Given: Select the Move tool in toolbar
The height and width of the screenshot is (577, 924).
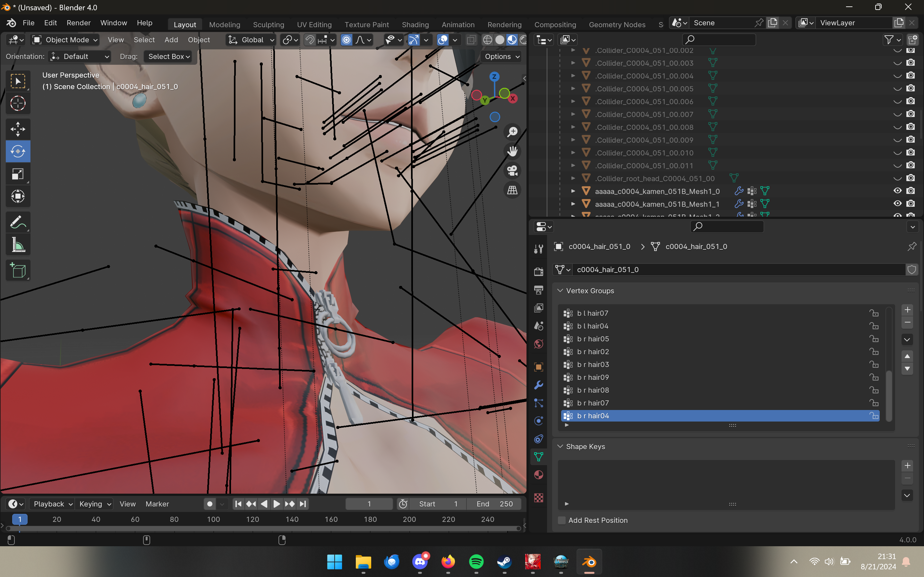Looking at the screenshot, I should 18,129.
